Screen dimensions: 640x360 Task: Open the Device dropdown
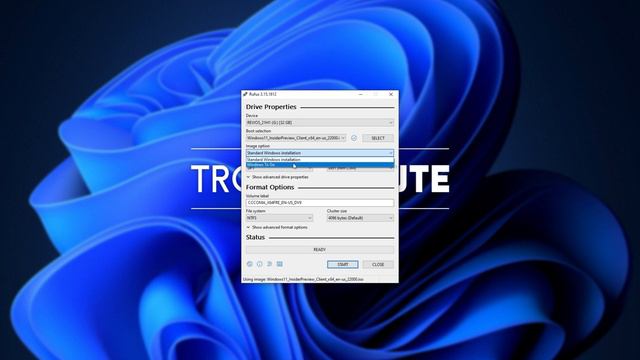[x=320, y=122]
